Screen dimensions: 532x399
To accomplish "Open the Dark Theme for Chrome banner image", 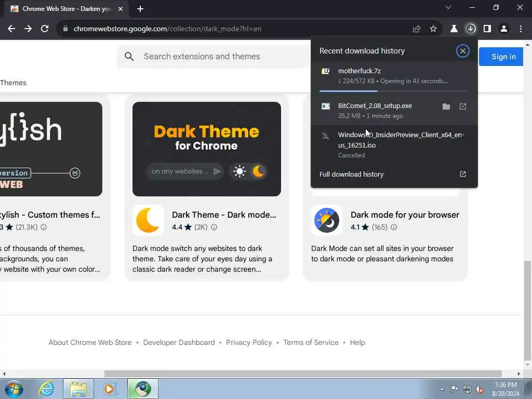I will click(207, 149).
